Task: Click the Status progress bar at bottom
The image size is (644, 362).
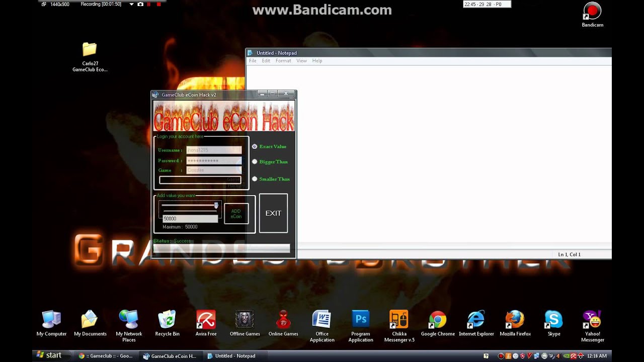Action: pos(221,248)
